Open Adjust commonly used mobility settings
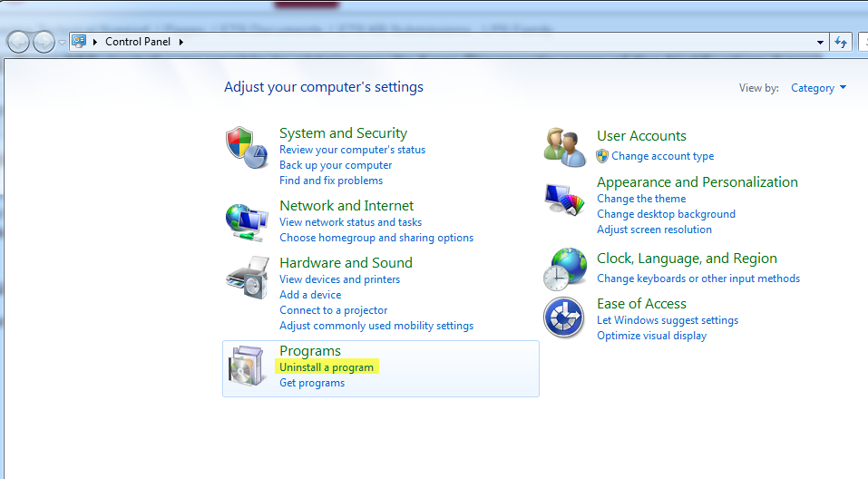Screen dimensions: 868x479 [x=376, y=327]
